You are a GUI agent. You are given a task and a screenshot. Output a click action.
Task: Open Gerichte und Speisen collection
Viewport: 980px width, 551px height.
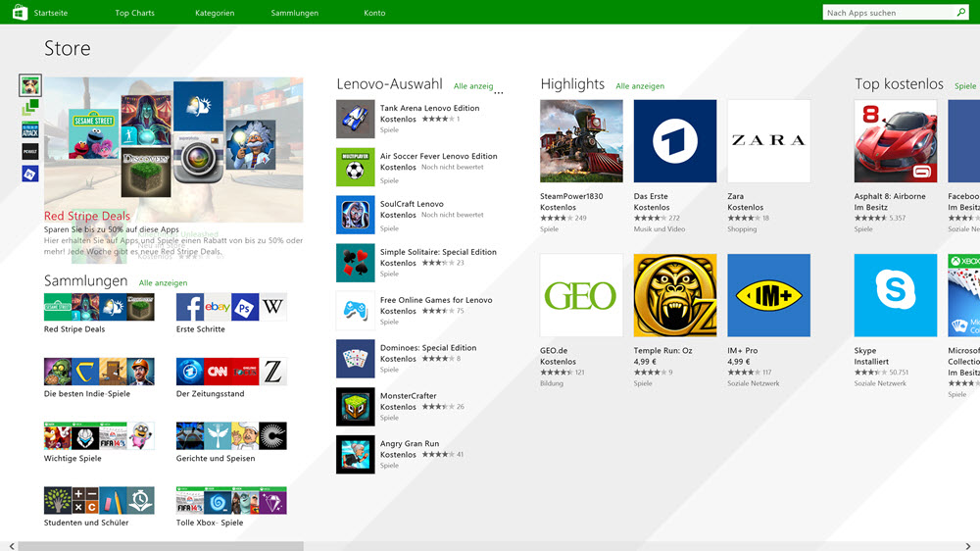pos(231,442)
